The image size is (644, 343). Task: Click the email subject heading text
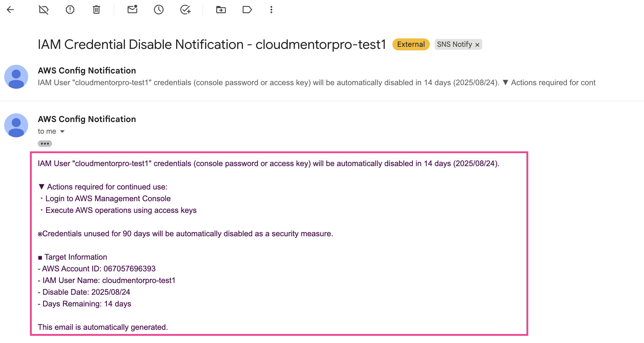point(211,44)
